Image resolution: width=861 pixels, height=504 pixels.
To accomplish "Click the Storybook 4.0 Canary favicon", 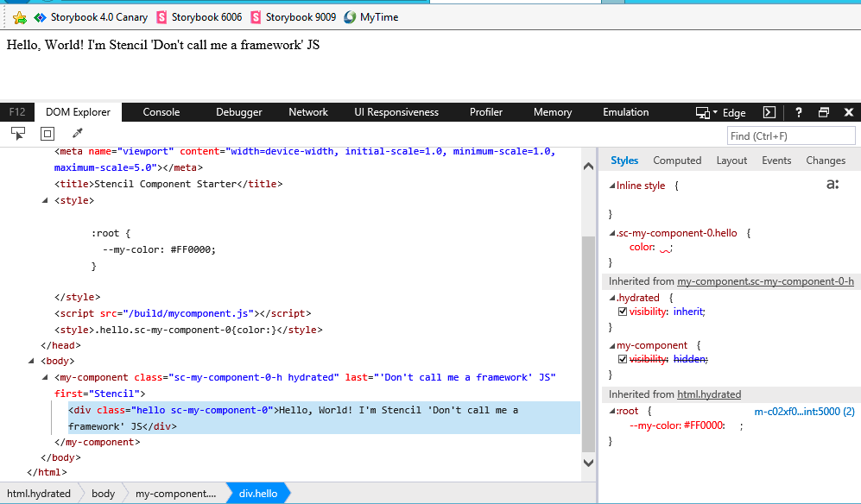I will coord(40,17).
